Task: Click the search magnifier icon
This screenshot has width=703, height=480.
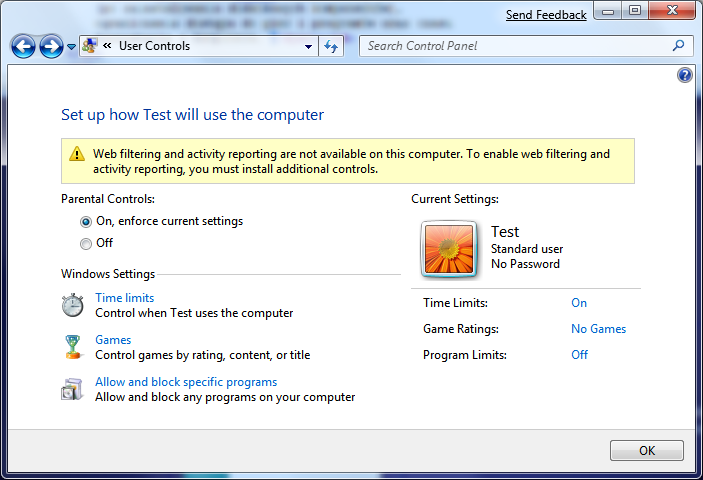Action: click(x=679, y=45)
